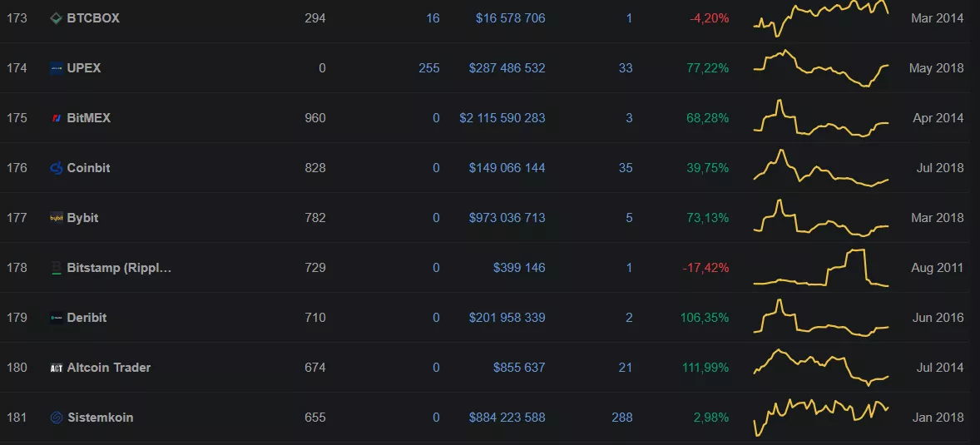
Task: Click the Aug 2011 launch date
Action: 937,268
